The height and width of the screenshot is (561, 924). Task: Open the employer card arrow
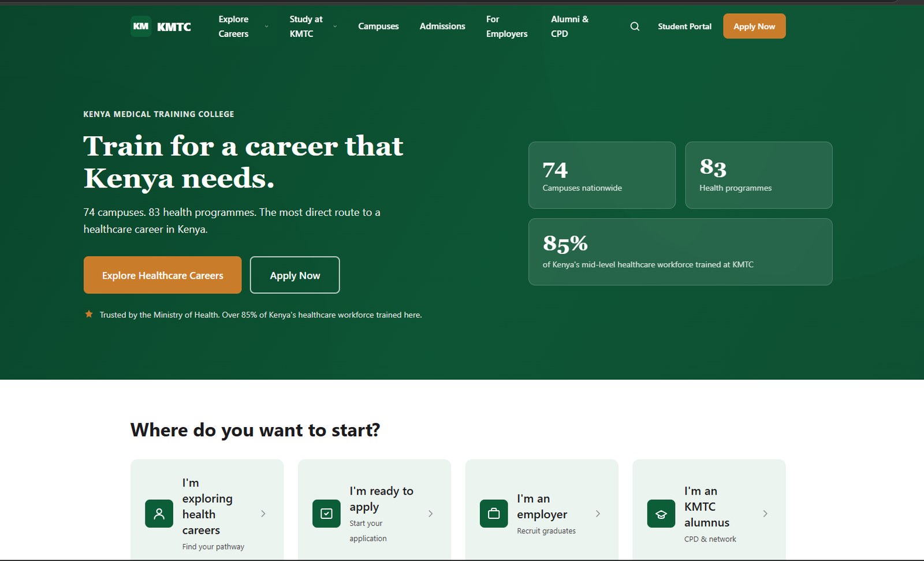click(598, 514)
